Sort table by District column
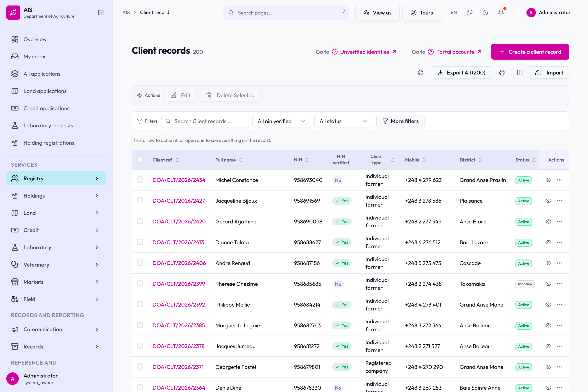Viewport: 588px width, 392px height. coord(471,160)
